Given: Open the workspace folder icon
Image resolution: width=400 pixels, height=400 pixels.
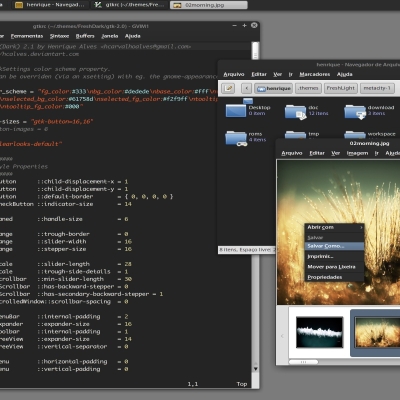Looking at the screenshot, I should click(x=355, y=135).
